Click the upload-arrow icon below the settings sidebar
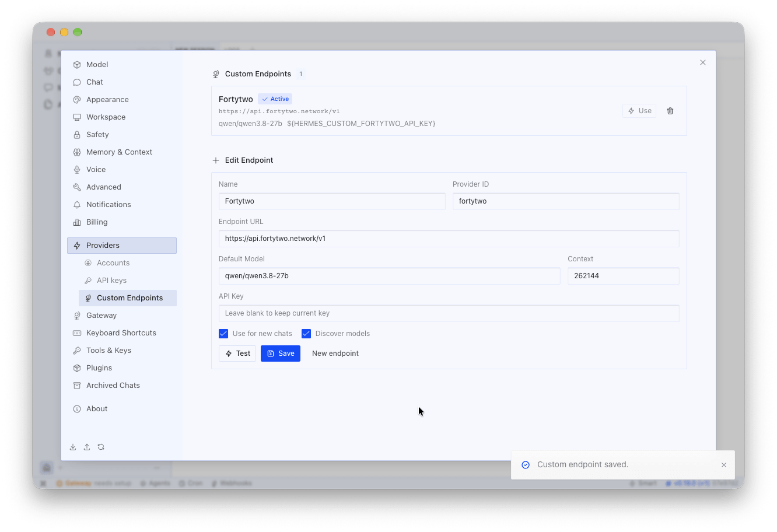This screenshot has width=777, height=532. (x=87, y=447)
